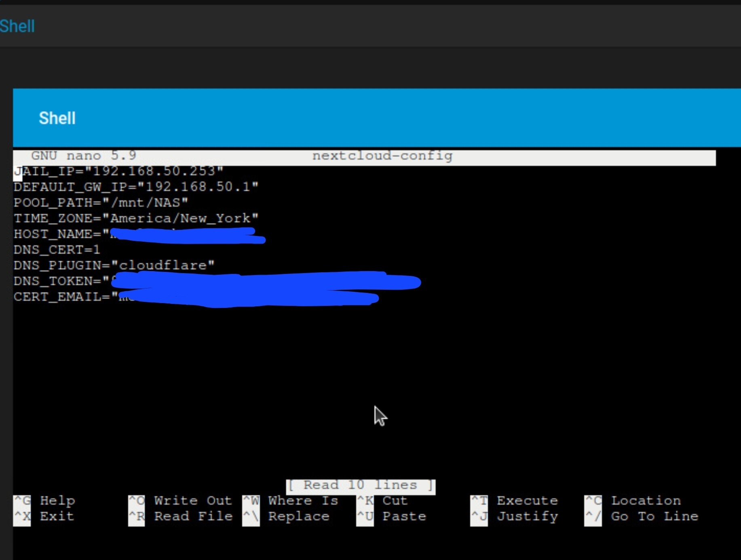Place cursor on the DEFAULT_GW_IP line
The height and width of the screenshot is (560, 741).
pos(136,187)
